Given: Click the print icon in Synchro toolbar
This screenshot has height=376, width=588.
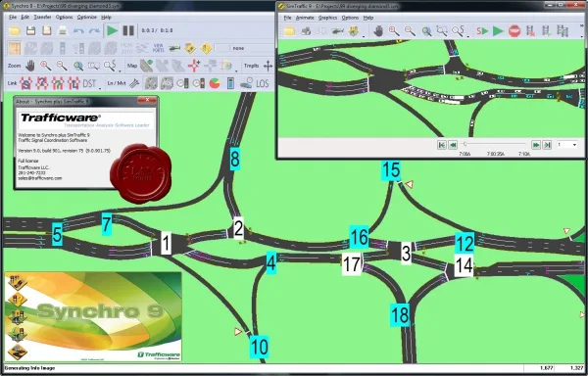Looking at the screenshot, I should pyautogui.click(x=63, y=30).
